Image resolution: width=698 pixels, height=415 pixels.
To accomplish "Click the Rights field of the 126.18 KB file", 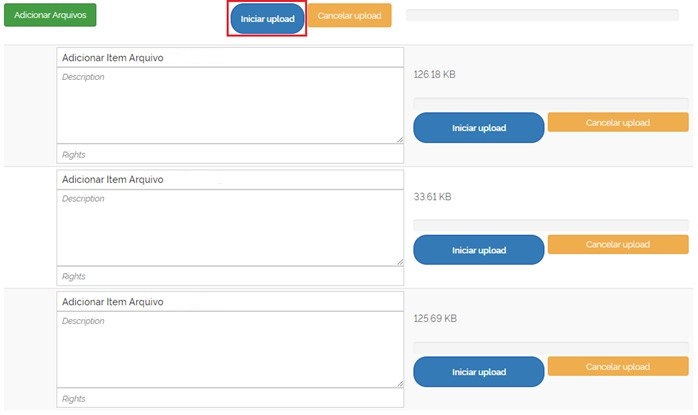I will click(x=230, y=155).
